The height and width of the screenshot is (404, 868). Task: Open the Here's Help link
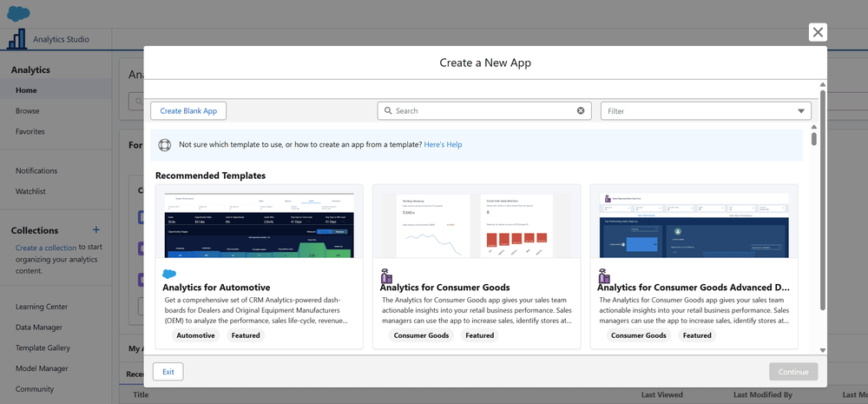point(443,144)
